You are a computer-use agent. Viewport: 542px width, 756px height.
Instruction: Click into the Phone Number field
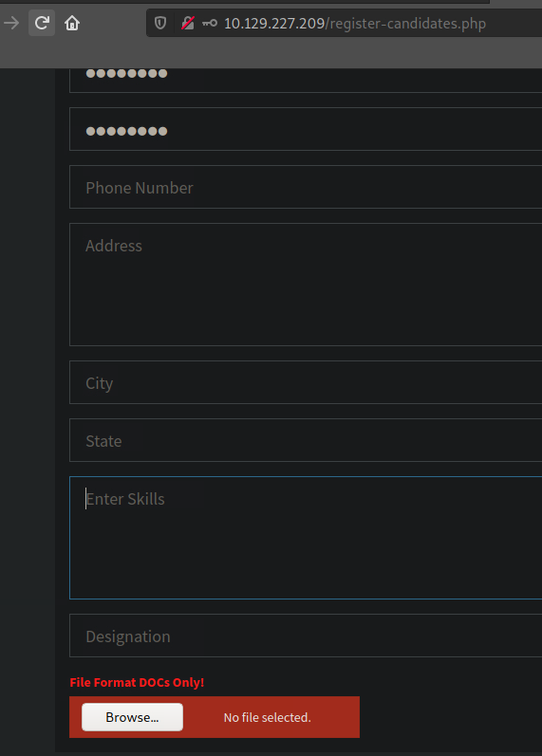click(306, 187)
